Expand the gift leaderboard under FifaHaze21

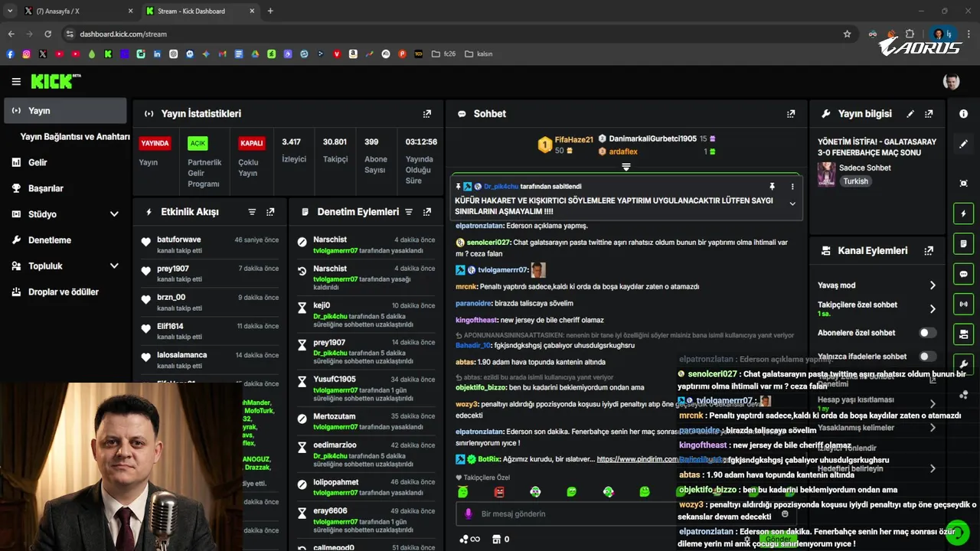click(626, 166)
